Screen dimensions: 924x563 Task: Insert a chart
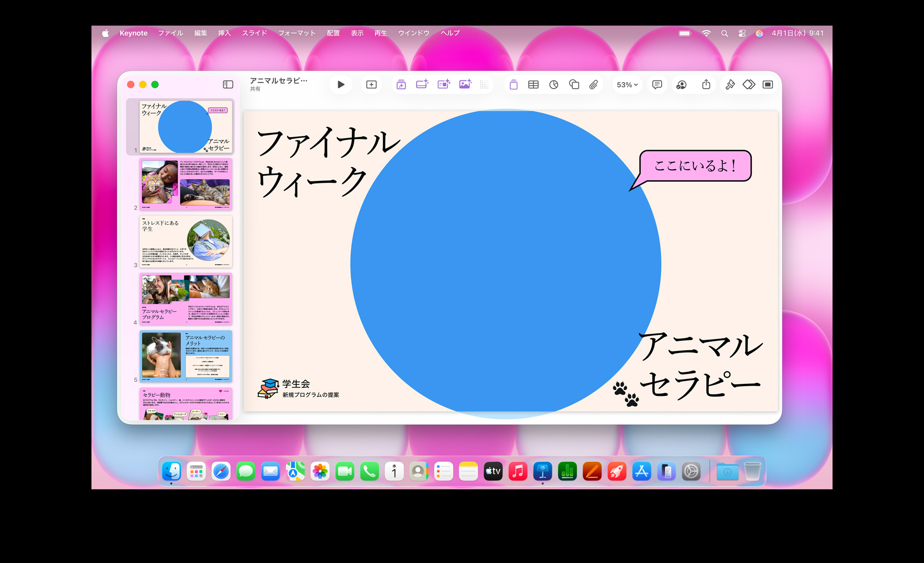tap(553, 85)
